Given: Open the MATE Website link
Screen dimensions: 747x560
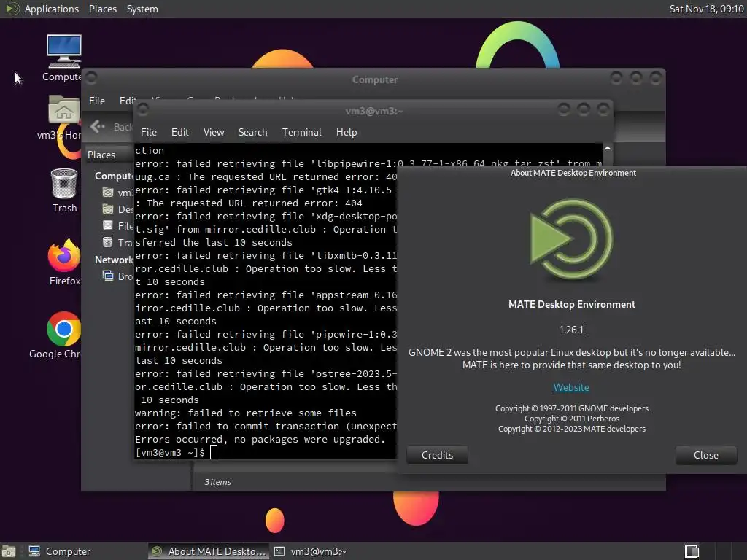Looking at the screenshot, I should point(571,387).
